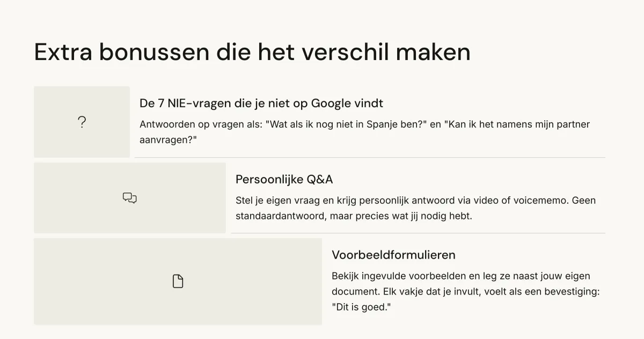Open 'De 7 NIE-vragen die je niet op Google vindt'

tap(261, 103)
